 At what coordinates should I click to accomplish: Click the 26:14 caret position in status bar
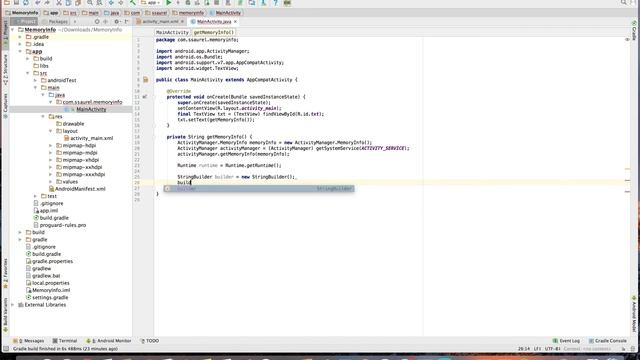pyautogui.click(x=524, y=349)
